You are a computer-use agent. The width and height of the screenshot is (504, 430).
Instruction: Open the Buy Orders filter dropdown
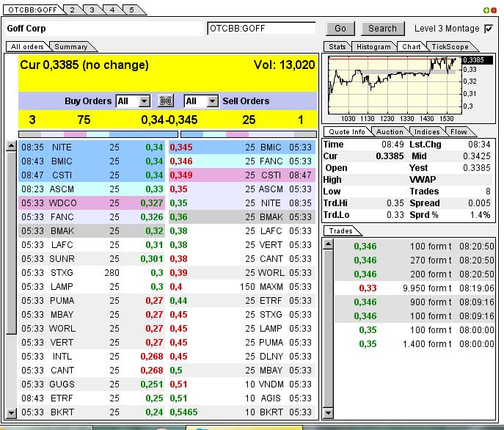[144, 101]
